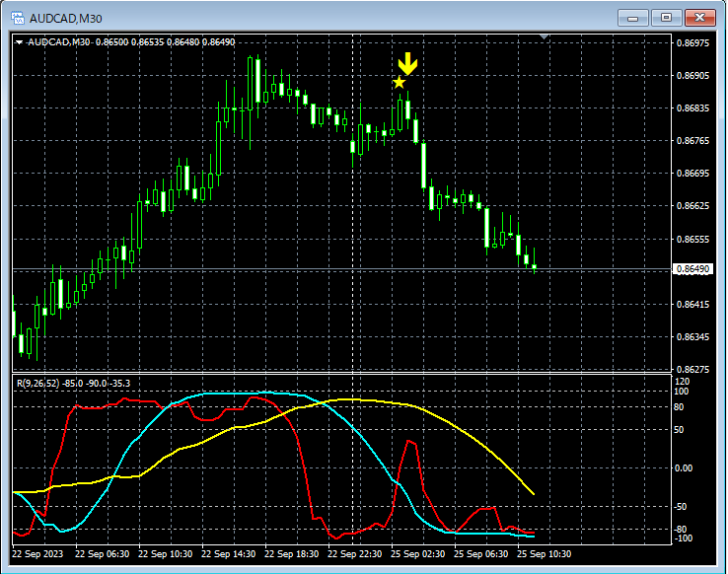Click price scale value 0.86905
The height and width of the screenshot is (574, 728).
[693, 76]
